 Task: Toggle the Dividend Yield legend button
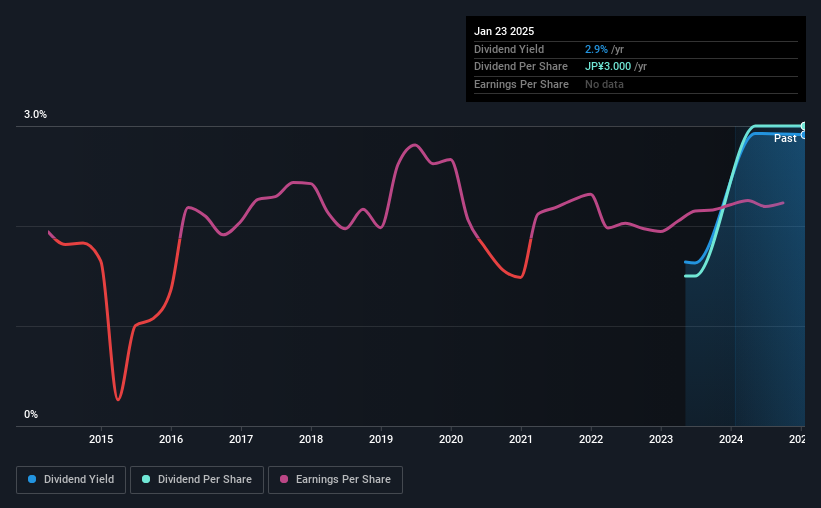coord(71,480)
